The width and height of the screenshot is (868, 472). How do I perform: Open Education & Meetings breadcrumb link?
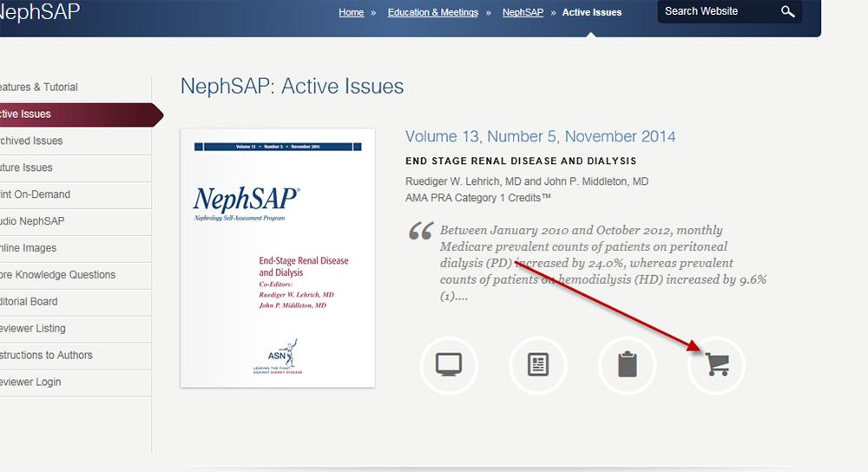pyautogui.click(x=432, y=13)
